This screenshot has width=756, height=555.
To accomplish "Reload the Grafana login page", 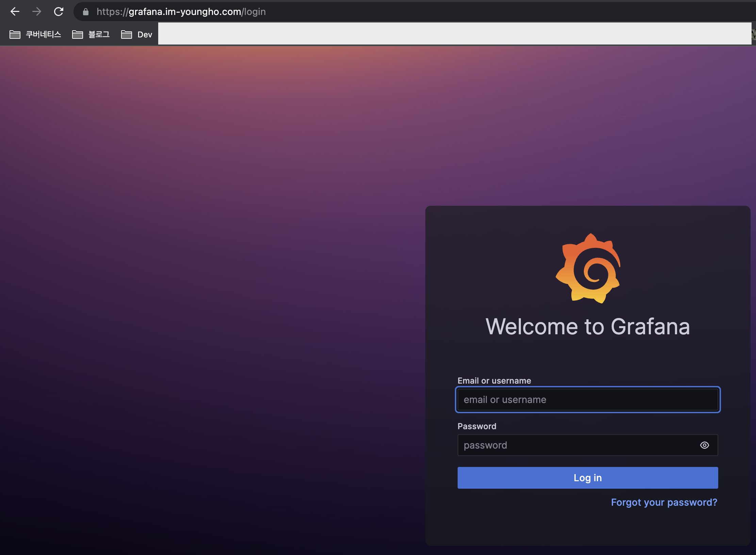I will pyautogui.click(x=59, y=12).
